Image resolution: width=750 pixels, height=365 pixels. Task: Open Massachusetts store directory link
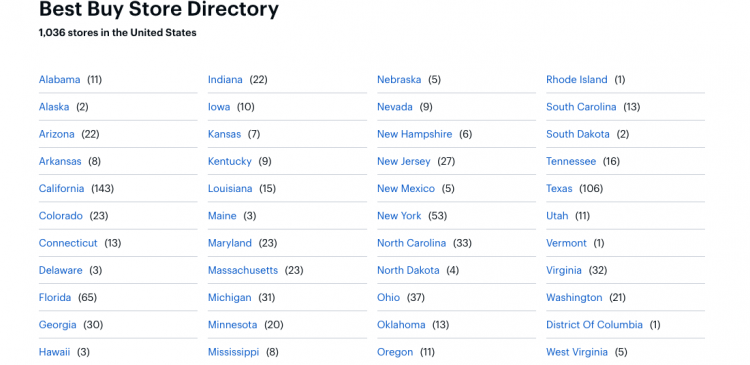[243, 270]
